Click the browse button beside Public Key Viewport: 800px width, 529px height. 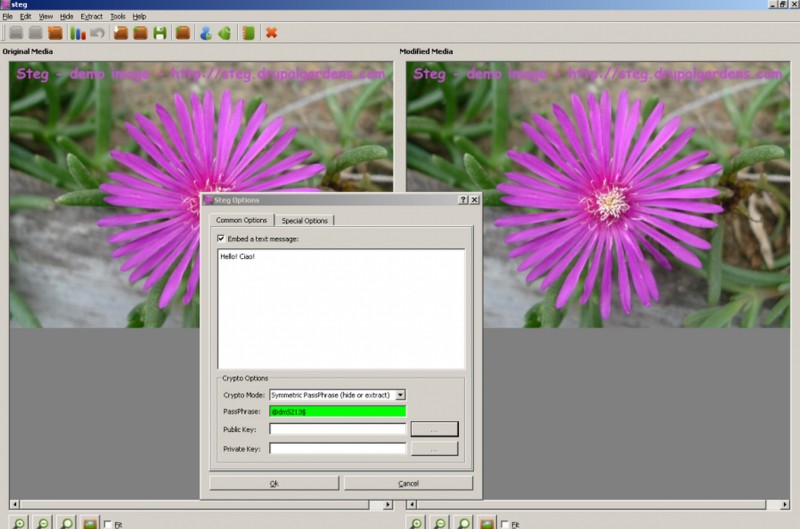pyautogui.click(x=434, y=429)
